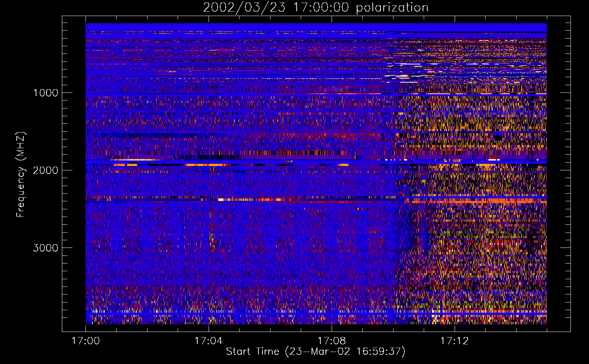Click the 'Start Time (23-Mar-02 16:59:37)' label
The width and height of the screenshot is (589, 364).
(316, 352)
